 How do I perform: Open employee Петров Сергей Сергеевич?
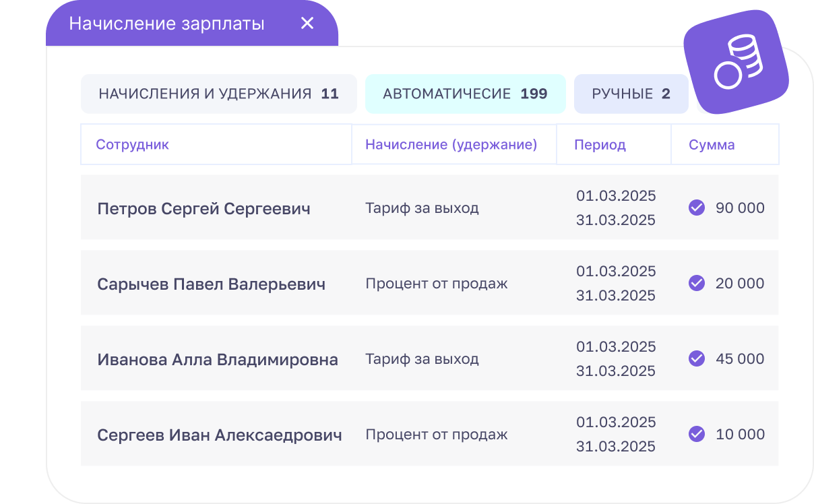[204, 208]
